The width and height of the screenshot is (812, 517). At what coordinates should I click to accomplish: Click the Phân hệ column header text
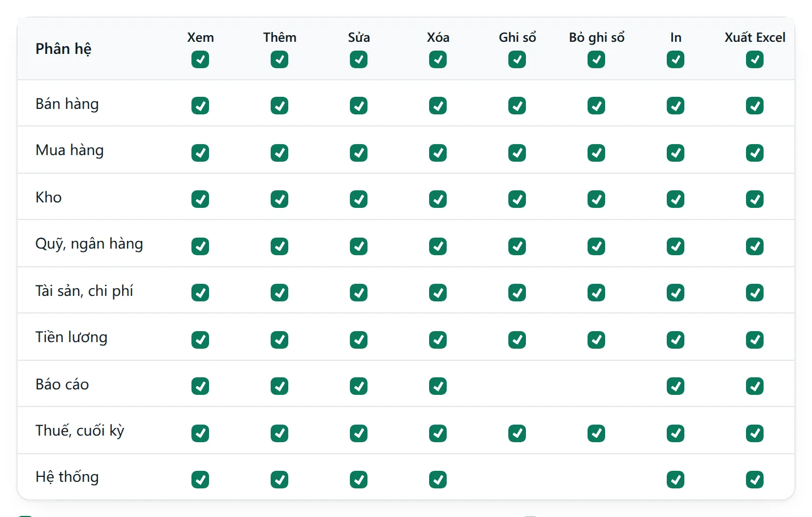[x=63, y=49]
